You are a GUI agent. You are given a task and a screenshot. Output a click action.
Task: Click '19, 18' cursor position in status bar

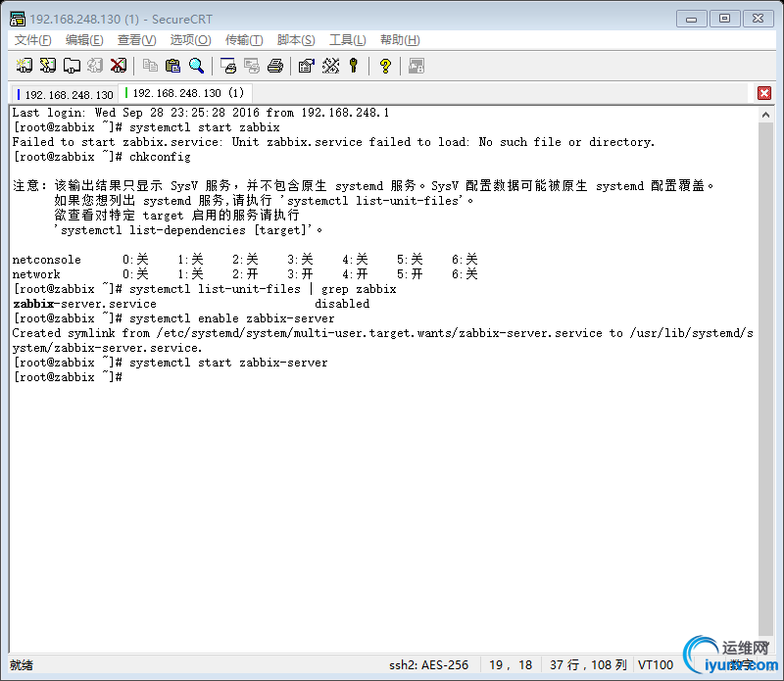coord(511,665)
